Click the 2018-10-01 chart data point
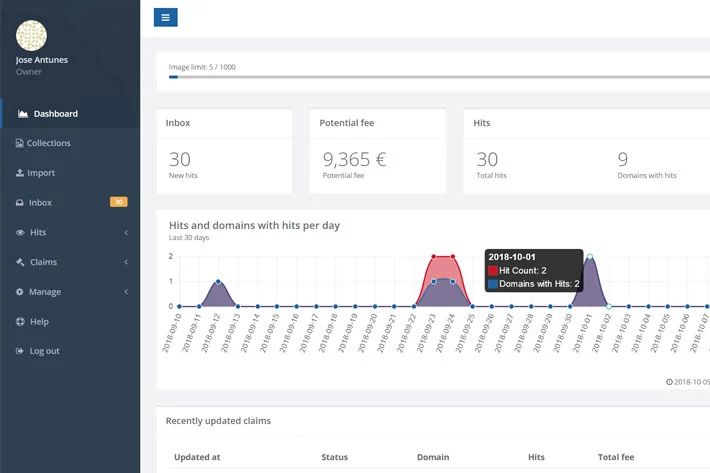Viewport: 710px width, 473px height. click(x=590, y=257)
